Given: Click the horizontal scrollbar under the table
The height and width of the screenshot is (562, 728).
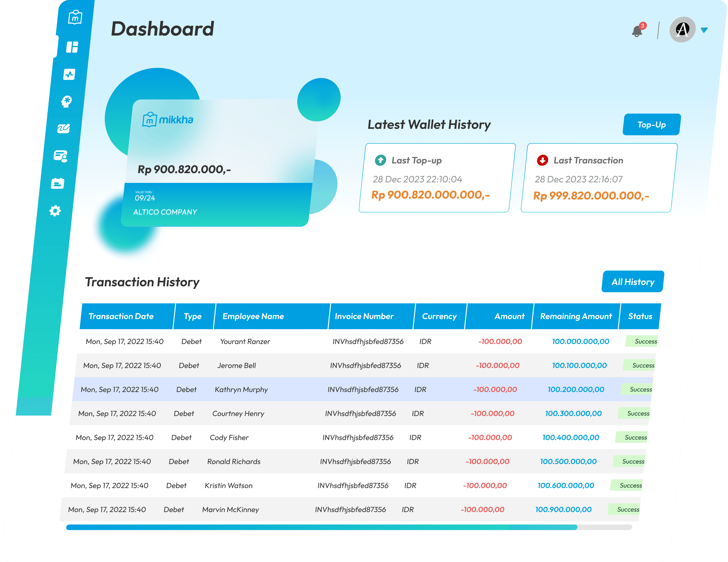Looking at the screenshot, I should 321,527.
